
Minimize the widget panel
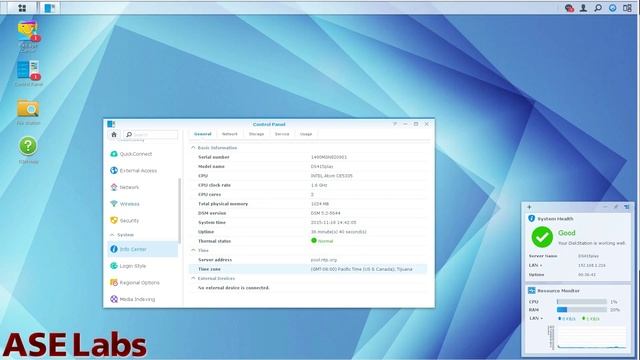point(605,207)
